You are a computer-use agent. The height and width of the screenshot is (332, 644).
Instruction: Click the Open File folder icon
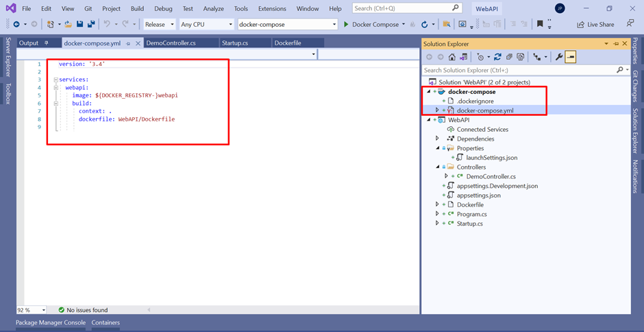point(69,25)
